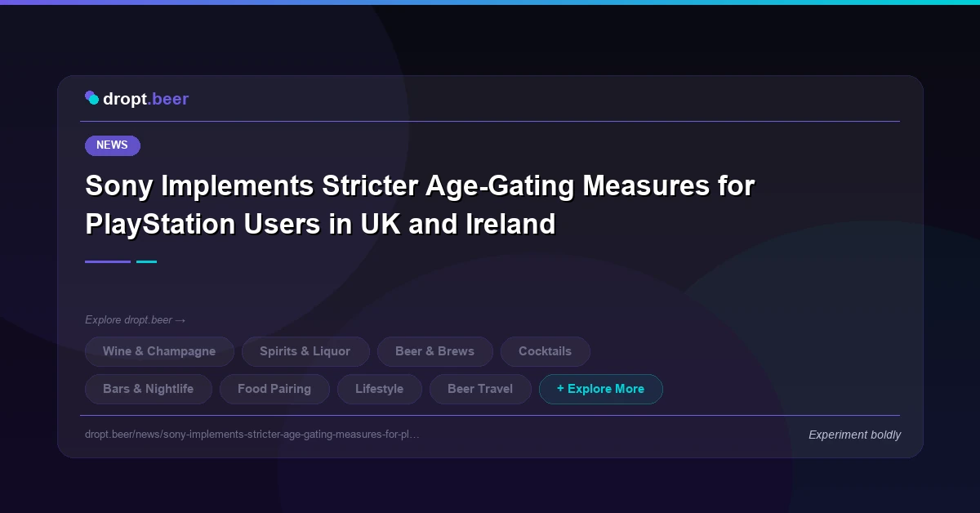980x513 pixels.
Task: Expand more categories via Explore More
Action: click(x=601, y=389)
